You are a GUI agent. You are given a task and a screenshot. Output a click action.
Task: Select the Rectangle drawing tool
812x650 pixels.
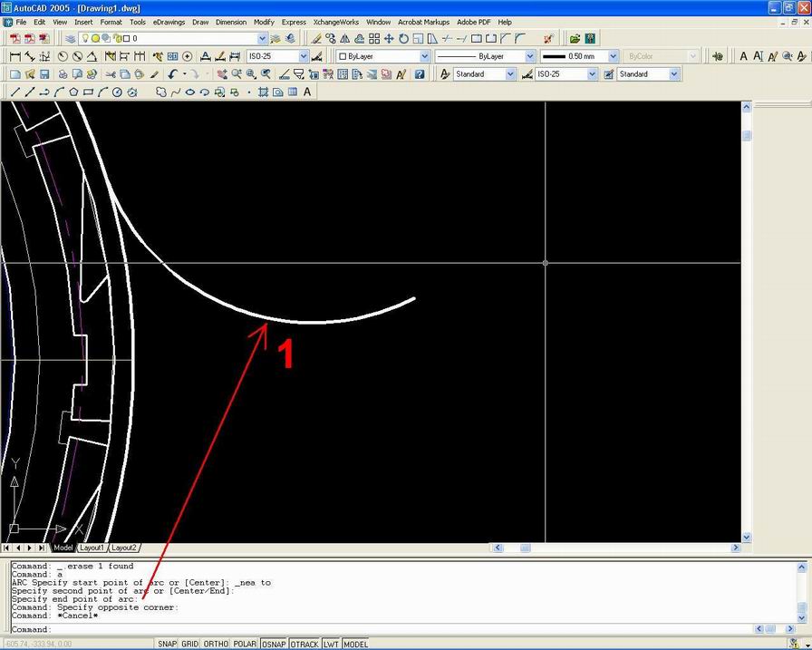coord(86,92)
